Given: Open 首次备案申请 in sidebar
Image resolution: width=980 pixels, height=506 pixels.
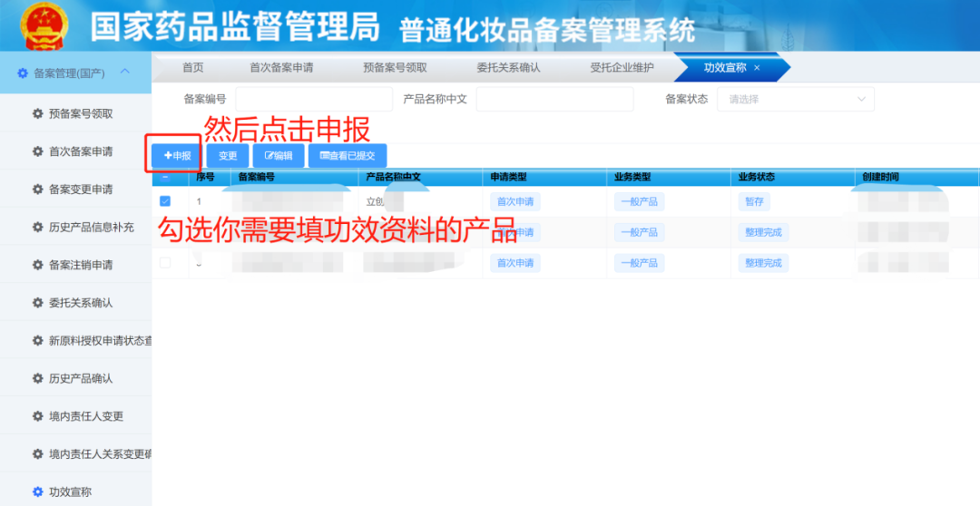Looking at the screenshot, I should [x=75, y=151].
